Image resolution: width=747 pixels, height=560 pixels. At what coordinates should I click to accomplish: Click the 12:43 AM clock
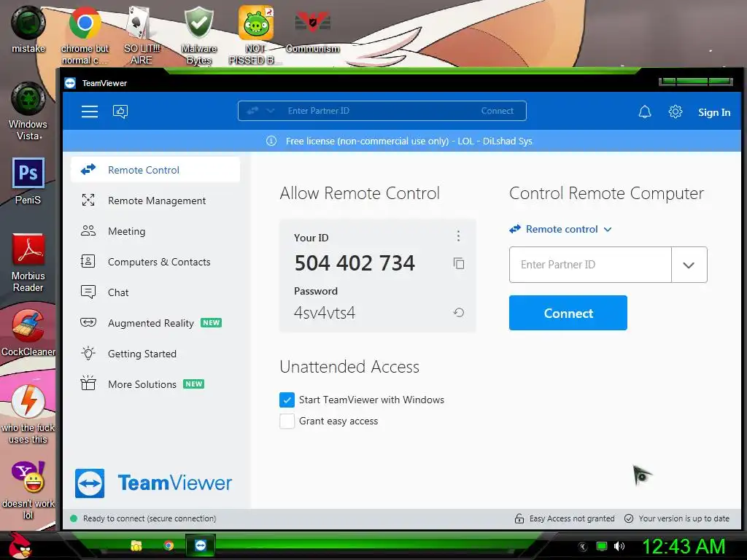click(x=684, y=547)
